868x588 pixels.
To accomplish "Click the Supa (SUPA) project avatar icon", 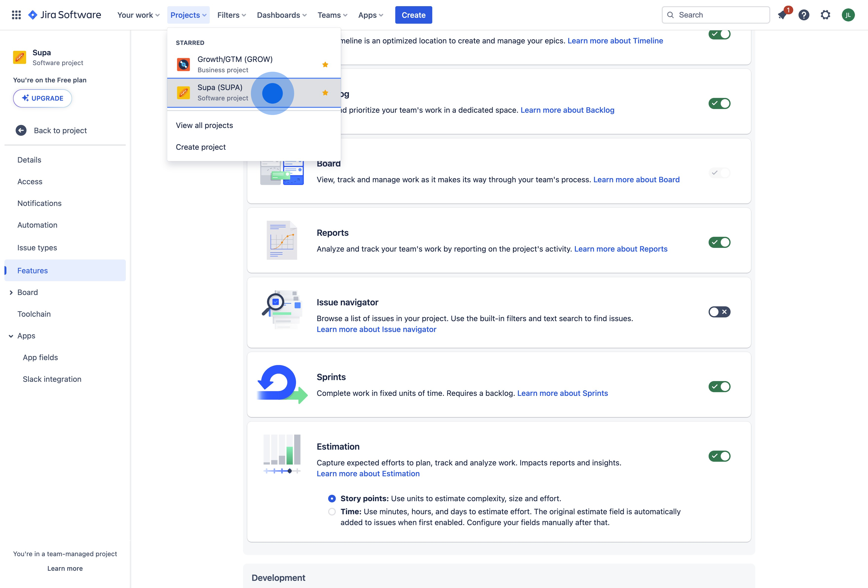I will coord(183,92).
